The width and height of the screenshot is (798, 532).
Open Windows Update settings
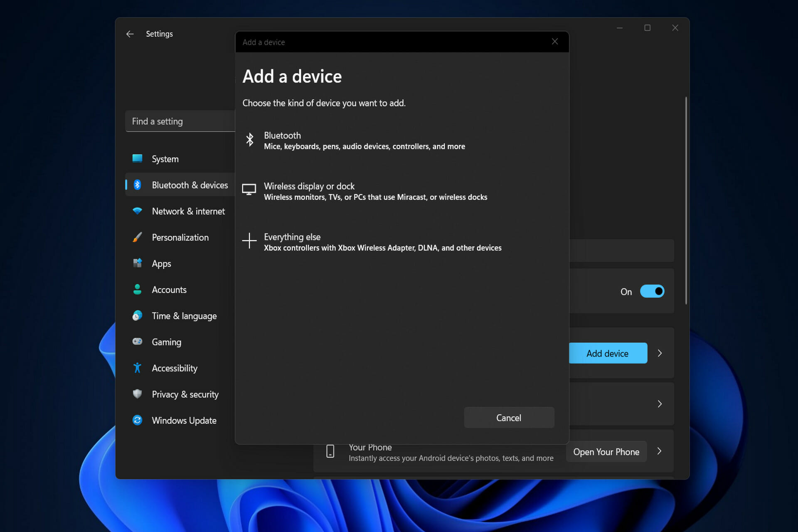pyautogui.click(x=180, y=421)
